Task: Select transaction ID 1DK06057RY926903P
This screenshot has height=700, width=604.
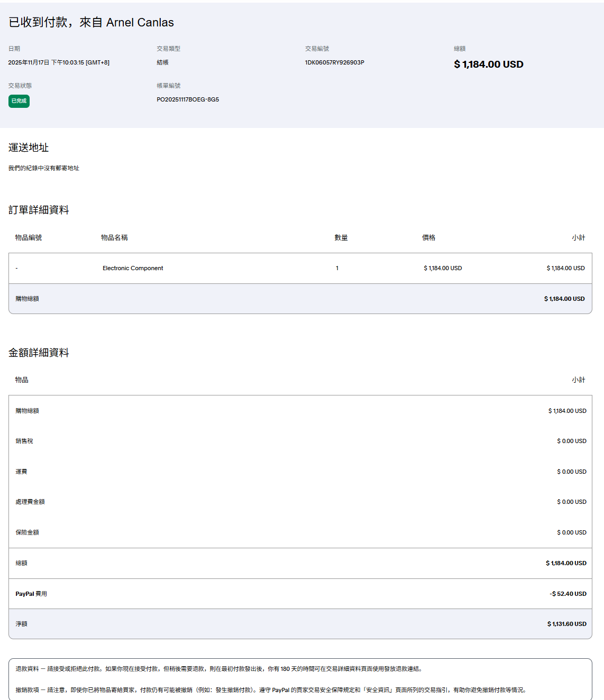Action: (334, 62)
